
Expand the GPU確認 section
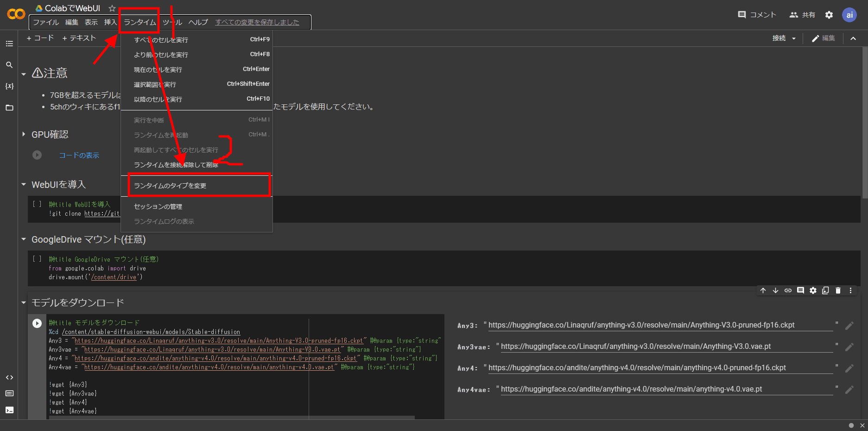pos(24,135)
